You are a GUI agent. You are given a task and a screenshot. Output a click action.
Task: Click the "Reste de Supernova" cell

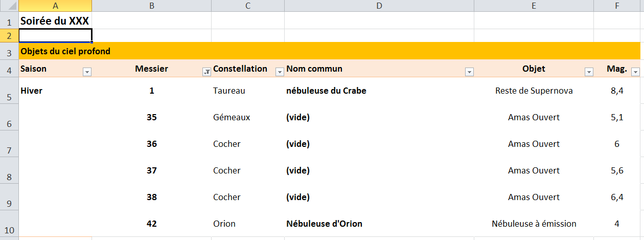click(x=534, y=91)
